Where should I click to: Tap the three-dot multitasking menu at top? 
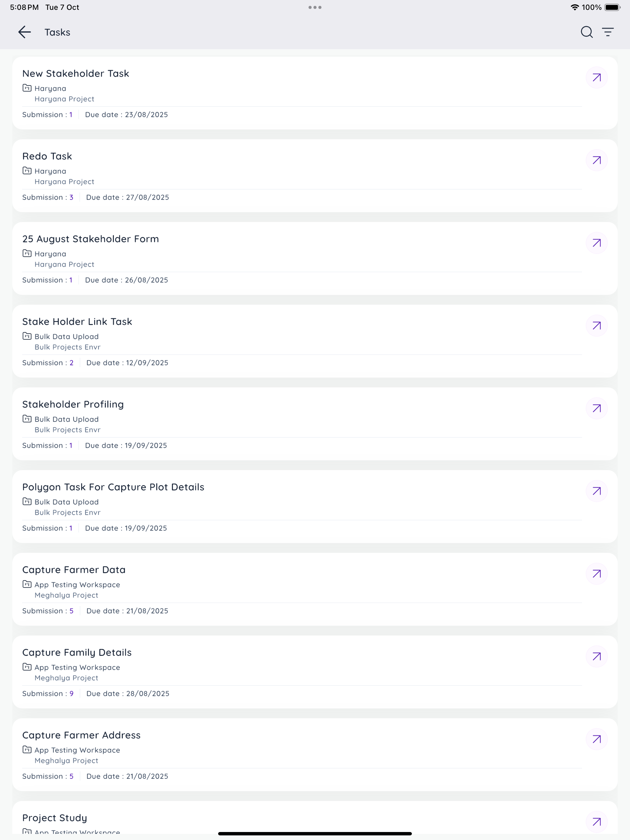(x=315, y=7)
